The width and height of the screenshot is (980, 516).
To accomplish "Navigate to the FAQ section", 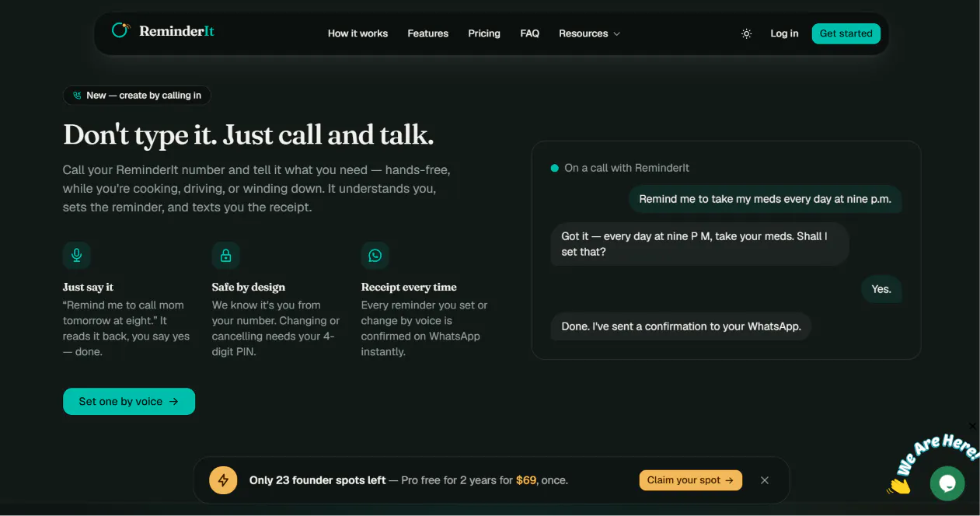I will (x=529, y=33).
